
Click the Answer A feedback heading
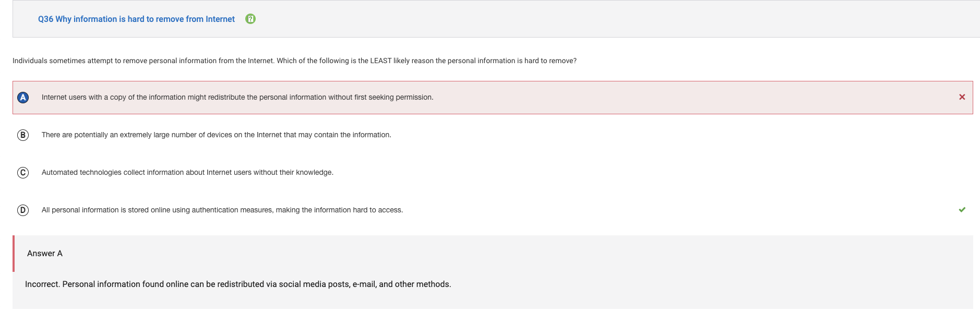pyautogui.click(x=45, y=253)
